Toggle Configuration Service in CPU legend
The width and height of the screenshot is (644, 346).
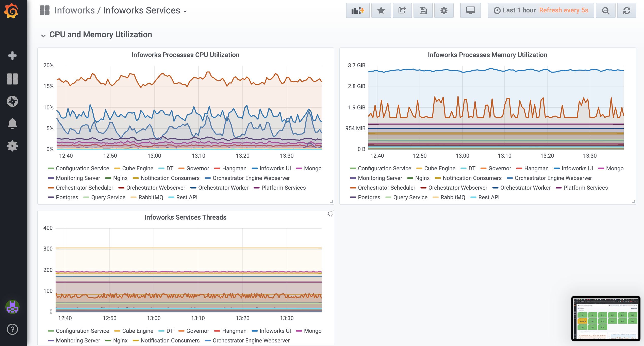(82, 169)
